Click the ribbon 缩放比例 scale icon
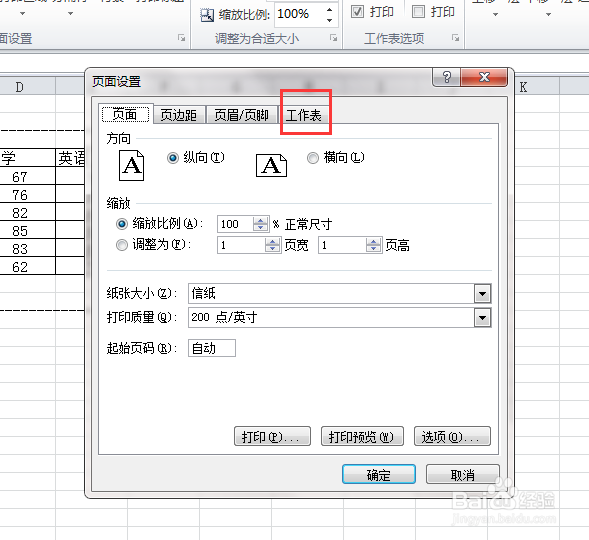Image resolution: width=589 pixels, height=540 pixels. (x=207, y=15)
